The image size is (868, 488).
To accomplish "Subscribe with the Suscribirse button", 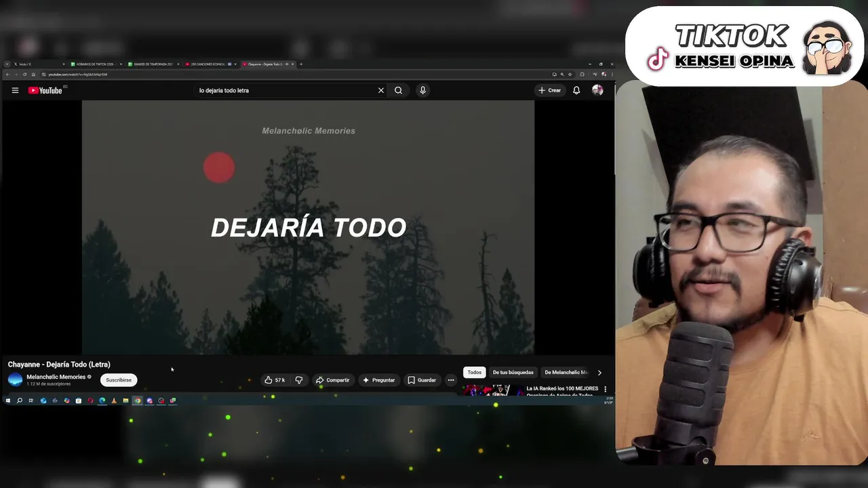I will (x=119, y=380).
